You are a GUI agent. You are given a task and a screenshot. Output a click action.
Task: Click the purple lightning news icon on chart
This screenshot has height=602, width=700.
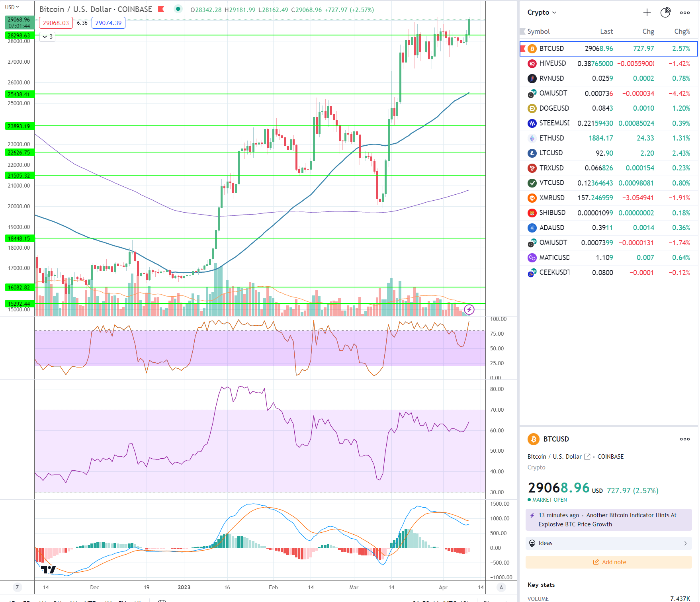coord(469,309)
